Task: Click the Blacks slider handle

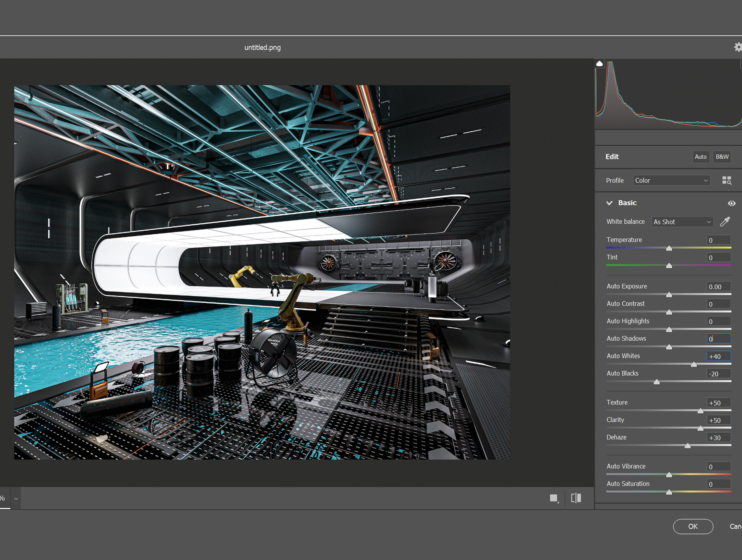Action: tap(656, 382)
